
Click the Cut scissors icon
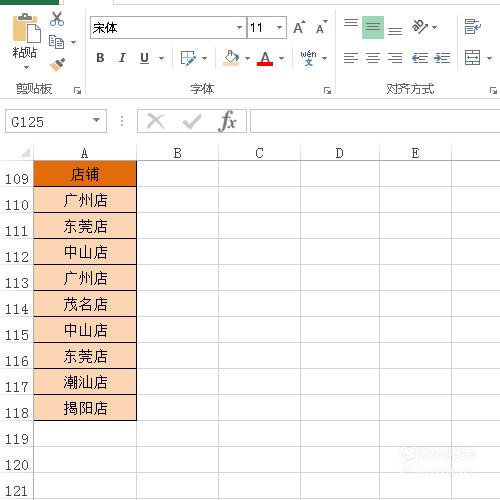(x=57, y=18)
